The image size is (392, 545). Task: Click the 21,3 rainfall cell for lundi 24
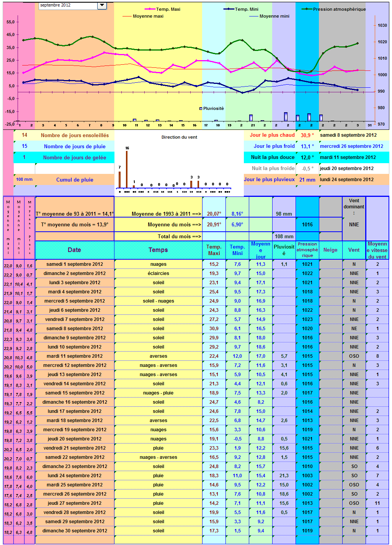(x=284, y=476)
